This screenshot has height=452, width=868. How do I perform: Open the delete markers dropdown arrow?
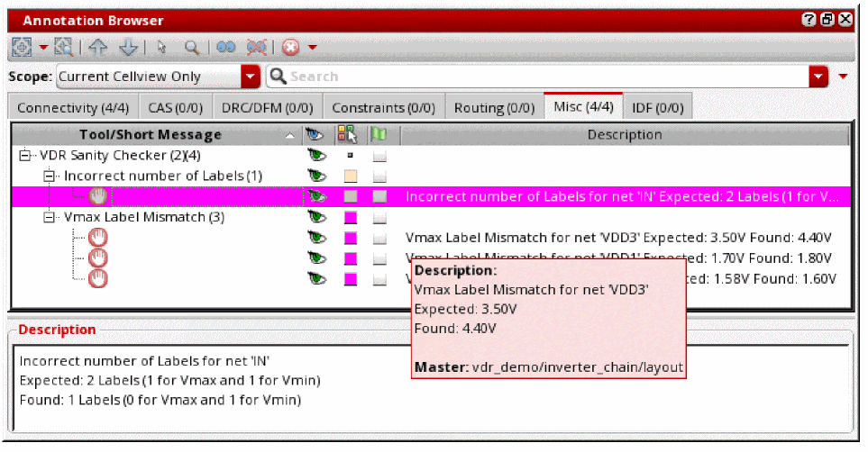tap(312, 48)
